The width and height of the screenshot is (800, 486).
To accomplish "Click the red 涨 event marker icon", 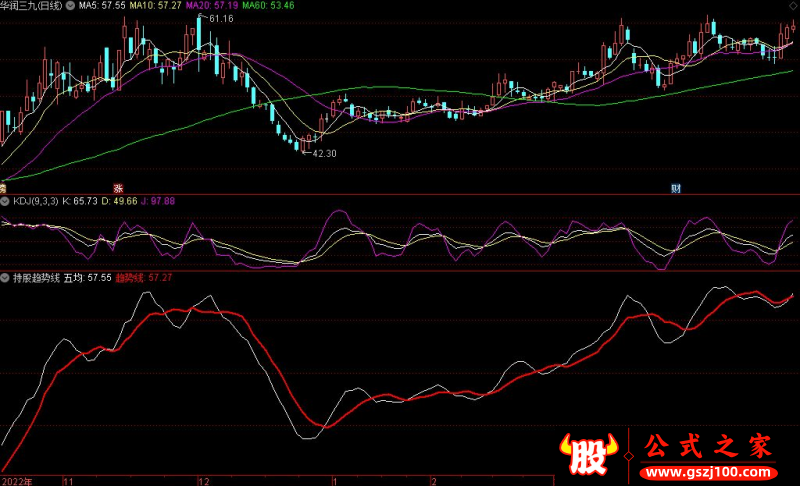I will pos(117,188).
